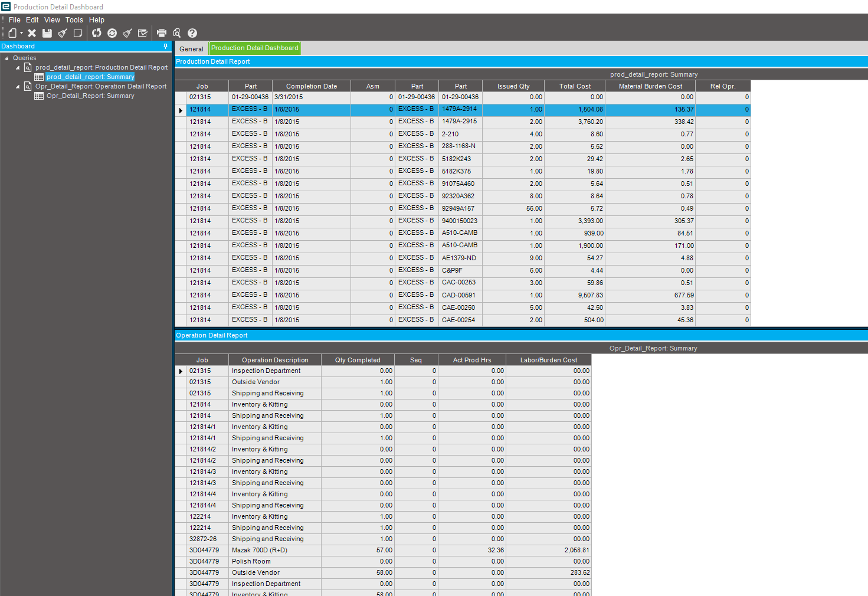The width and height of the screenshot is (868, 596).
Task: Select the 9400150023 part cell
Action: pos(461,221)
